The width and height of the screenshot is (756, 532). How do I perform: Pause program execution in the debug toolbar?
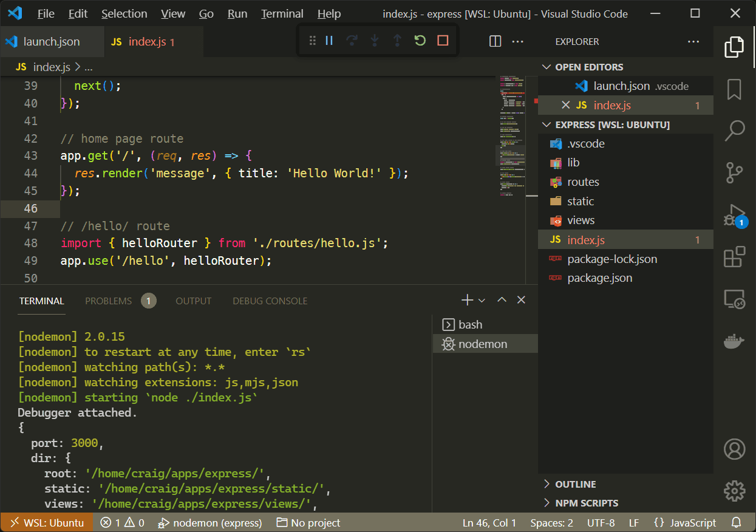[329, 41]
